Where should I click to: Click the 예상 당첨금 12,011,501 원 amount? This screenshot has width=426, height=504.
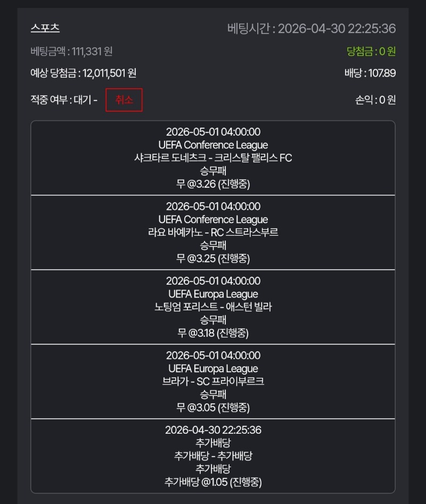(84, 73)
